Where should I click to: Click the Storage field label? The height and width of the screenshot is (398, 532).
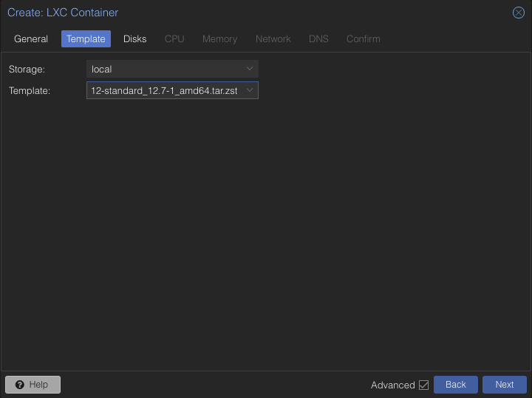(27, 69)
